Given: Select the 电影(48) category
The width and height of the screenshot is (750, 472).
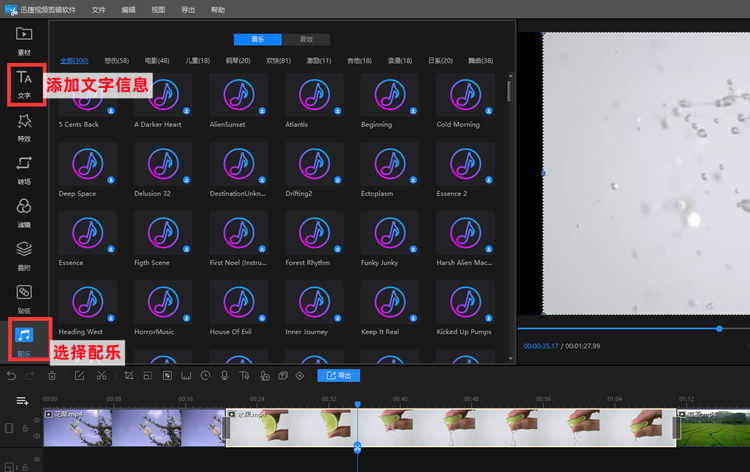Looking at the screenshot, I should click(157, 61).
